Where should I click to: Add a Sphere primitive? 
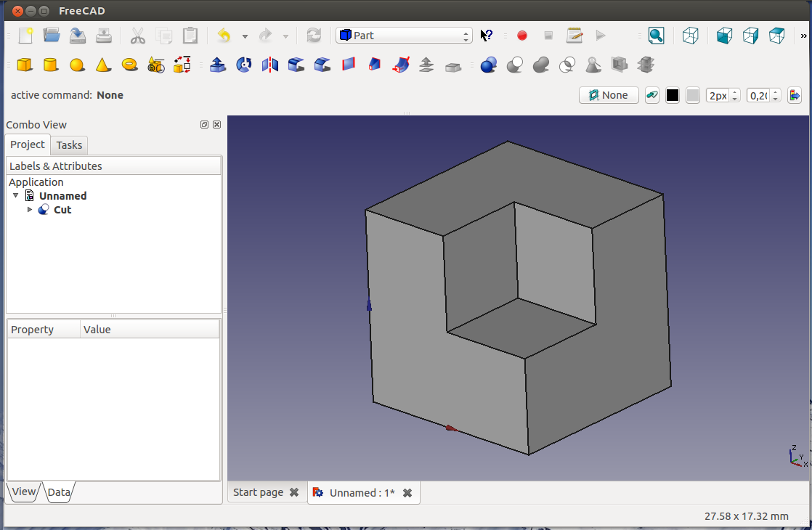[x=77, y=65]
